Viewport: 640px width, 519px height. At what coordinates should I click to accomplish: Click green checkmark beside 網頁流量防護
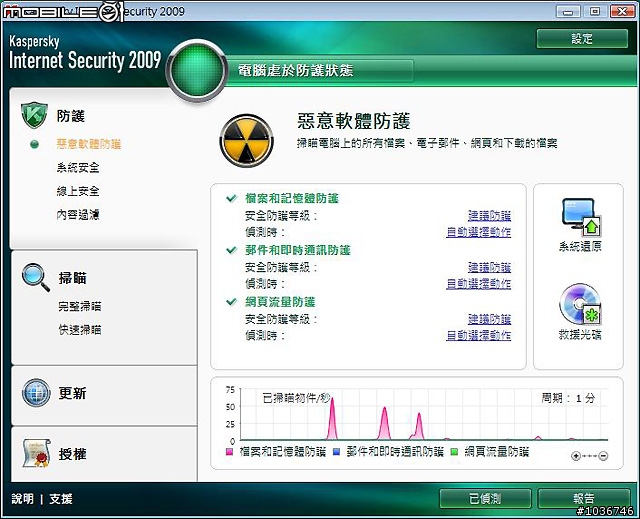coord(231,302)
